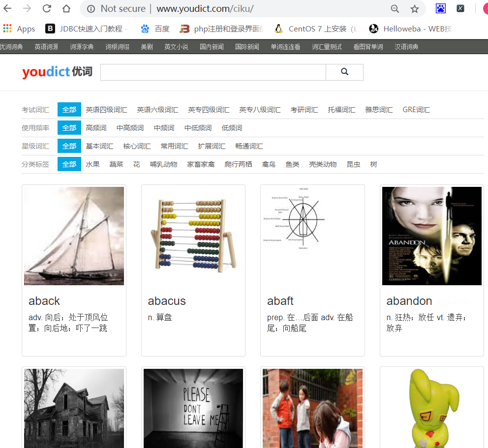The height and width of the screenshot is (448, 488).
Task: Navigate back with the left arrow
Action: pyautogui.click(x=7, y=8)
